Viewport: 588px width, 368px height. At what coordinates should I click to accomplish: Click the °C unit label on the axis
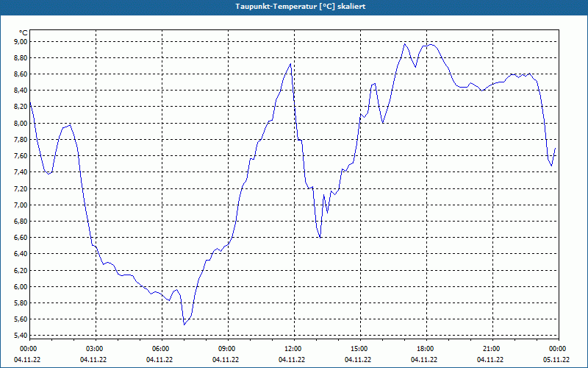pos(24,33)
